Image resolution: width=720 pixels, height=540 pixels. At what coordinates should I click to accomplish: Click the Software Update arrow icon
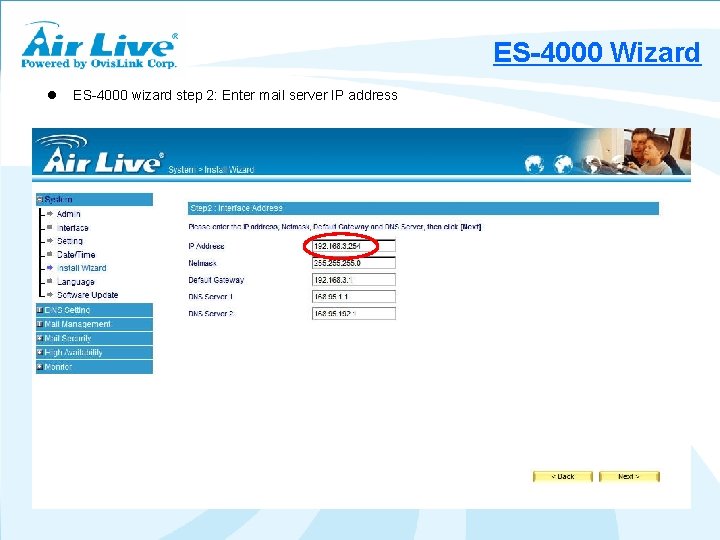(50, 295)
